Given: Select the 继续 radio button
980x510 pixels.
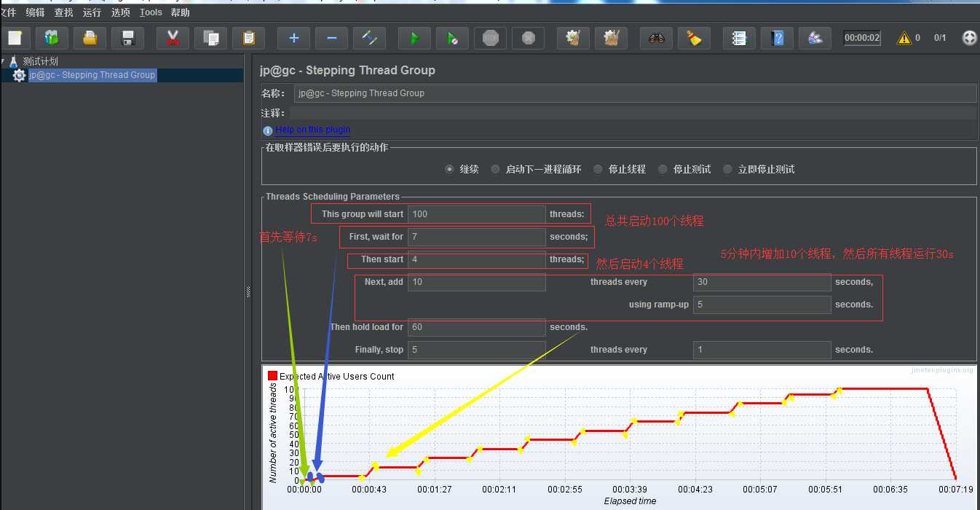Looking at the screenshot, I should (x=450, y=169).
